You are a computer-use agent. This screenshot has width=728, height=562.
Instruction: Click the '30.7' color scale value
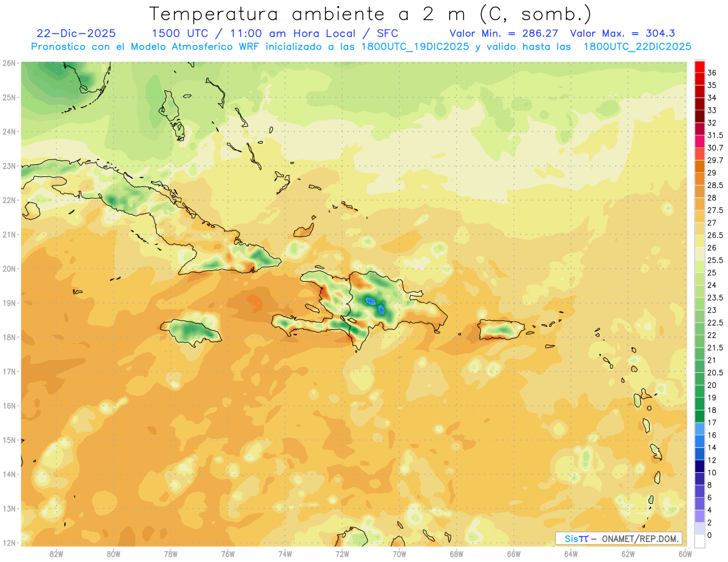point(715,148)
